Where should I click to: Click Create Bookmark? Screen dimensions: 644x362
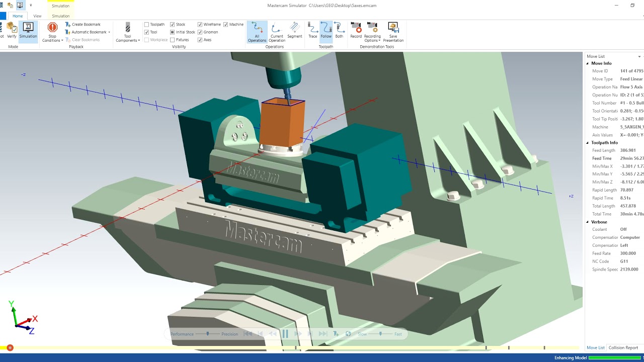coord(83,24)
